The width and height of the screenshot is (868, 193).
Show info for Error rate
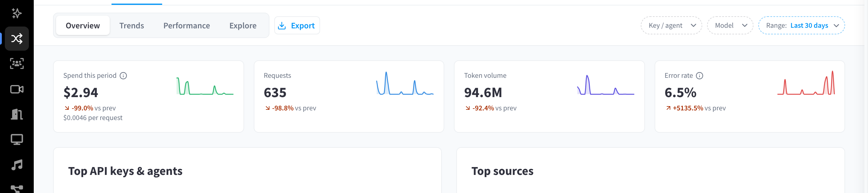point(700,76)
